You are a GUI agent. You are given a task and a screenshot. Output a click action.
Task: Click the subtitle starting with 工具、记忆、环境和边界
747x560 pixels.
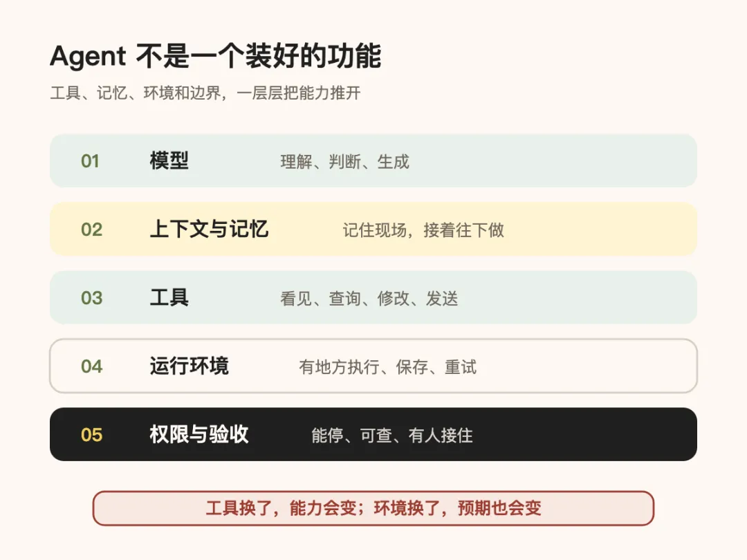point(205,93)
